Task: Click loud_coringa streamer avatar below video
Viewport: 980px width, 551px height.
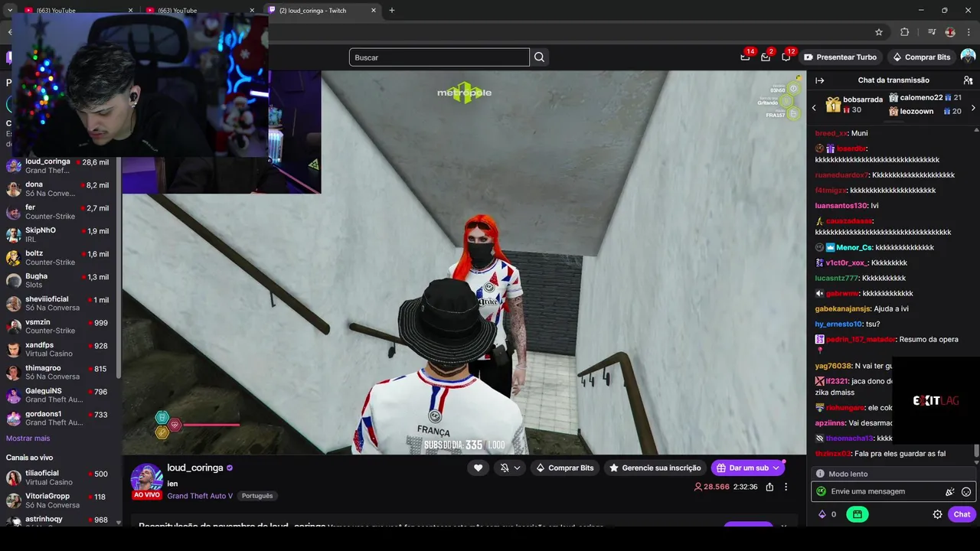Action: (146, 478)
